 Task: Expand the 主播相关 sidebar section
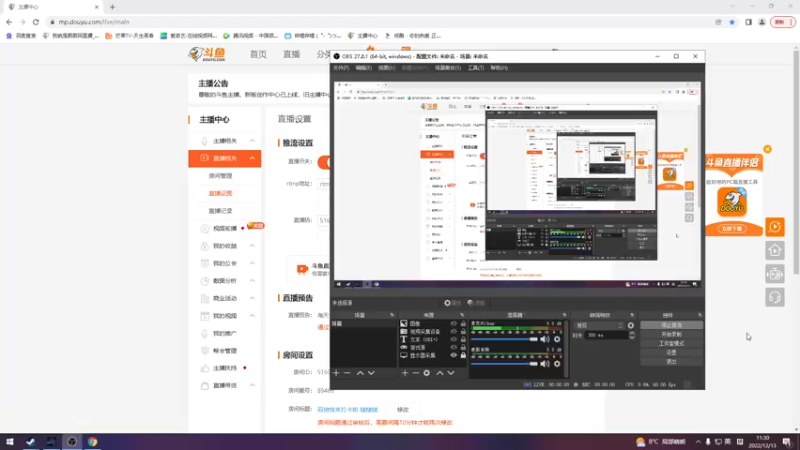[x=253, y=141]
